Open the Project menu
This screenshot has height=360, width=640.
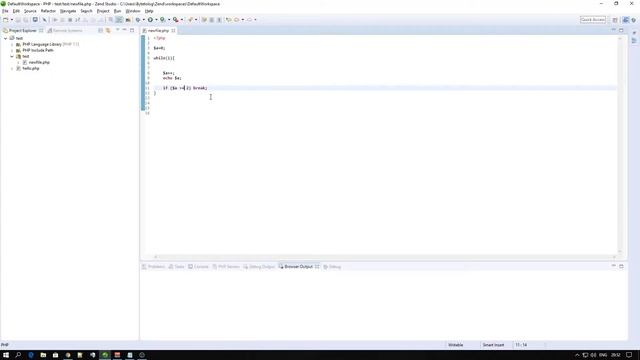(103, 11)
